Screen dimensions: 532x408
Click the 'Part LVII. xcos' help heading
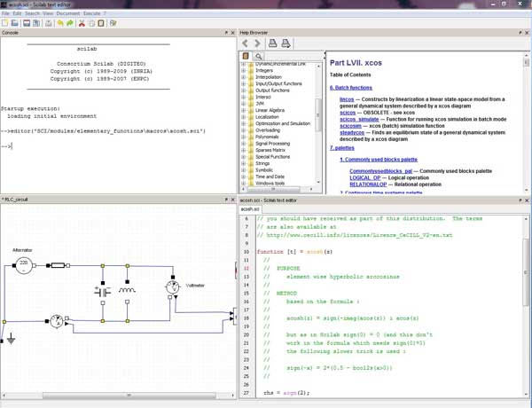coord(356,63)
